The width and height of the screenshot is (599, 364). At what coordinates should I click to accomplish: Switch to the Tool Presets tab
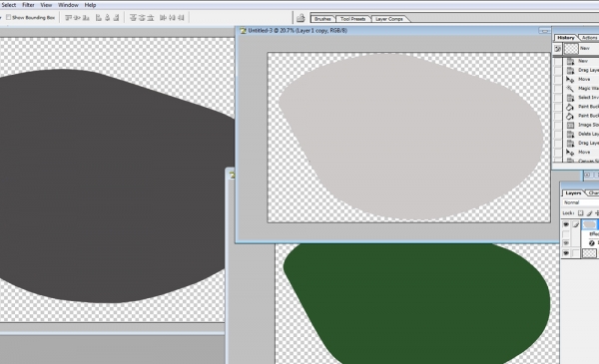point(352,19)
